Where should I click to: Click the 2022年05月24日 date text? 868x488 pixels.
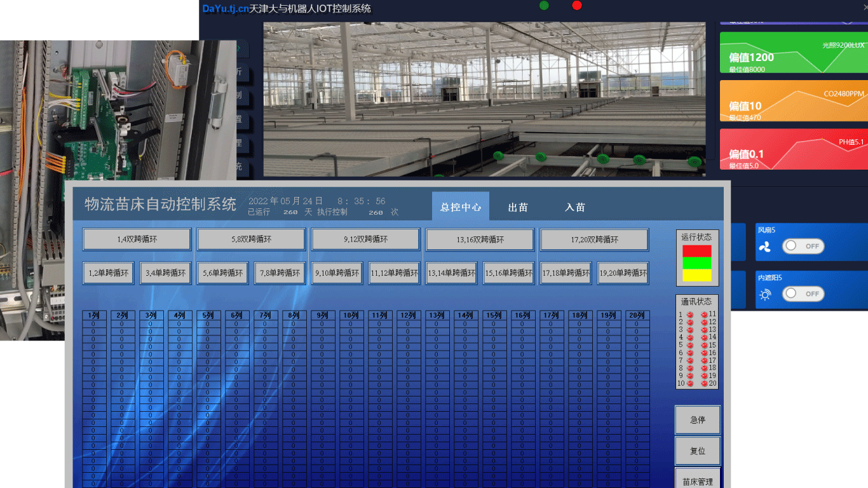tap(285, 201)
